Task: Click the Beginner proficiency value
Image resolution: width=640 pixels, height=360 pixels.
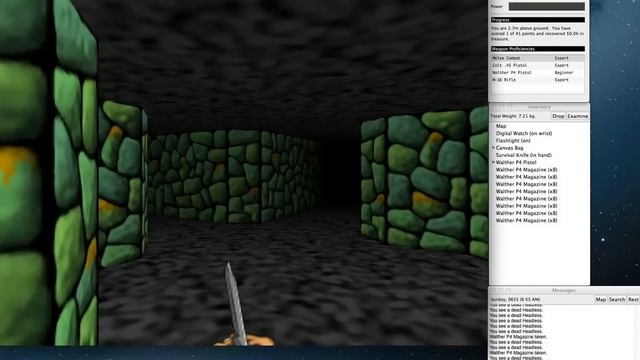Action: click(x=564, y=73)
